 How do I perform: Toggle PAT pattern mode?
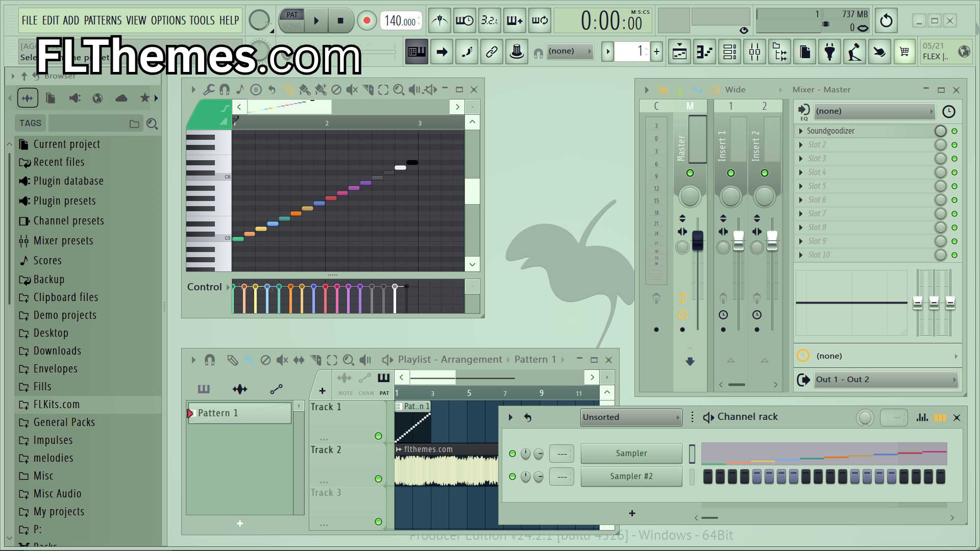point(292,15)
